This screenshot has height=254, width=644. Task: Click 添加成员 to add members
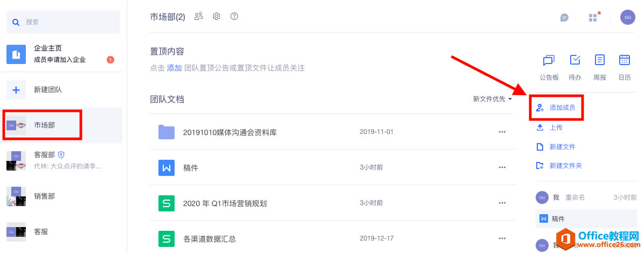tap(562, 108)
